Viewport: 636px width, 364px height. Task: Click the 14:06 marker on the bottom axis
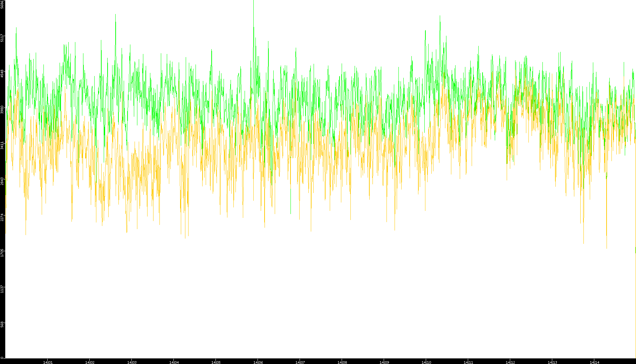pyautogui.click(x=258, y=362)
